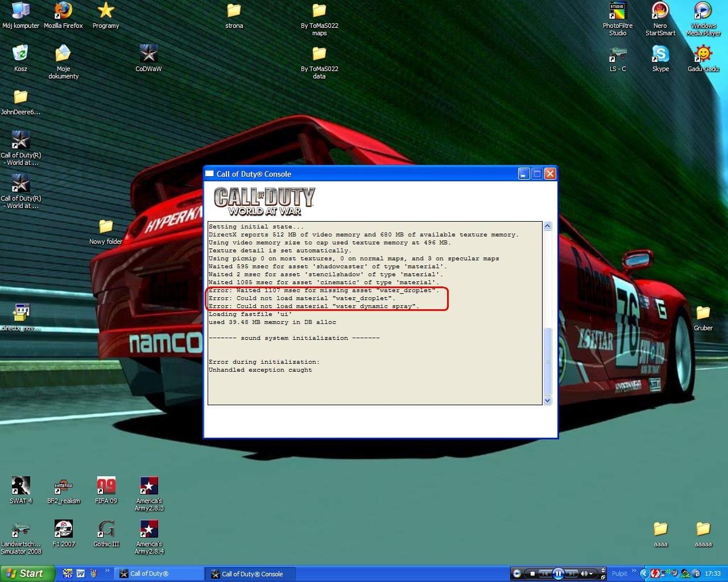
Task: Launch Skype from the desktop
Action: click(x=660, y=59)
